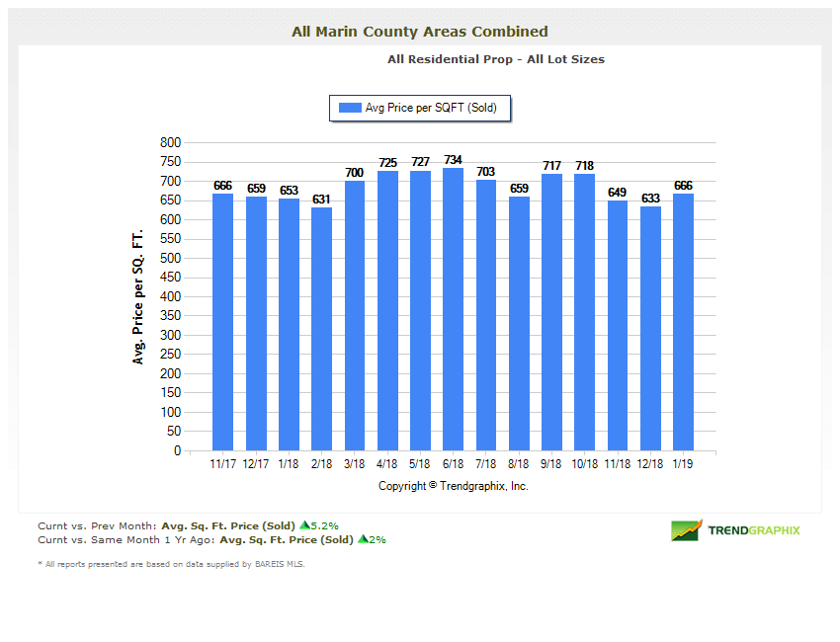This screenshot has height=642, width=840.
Task: Click the 11/17 bar showing 666
Action: [x=223, y=322]
